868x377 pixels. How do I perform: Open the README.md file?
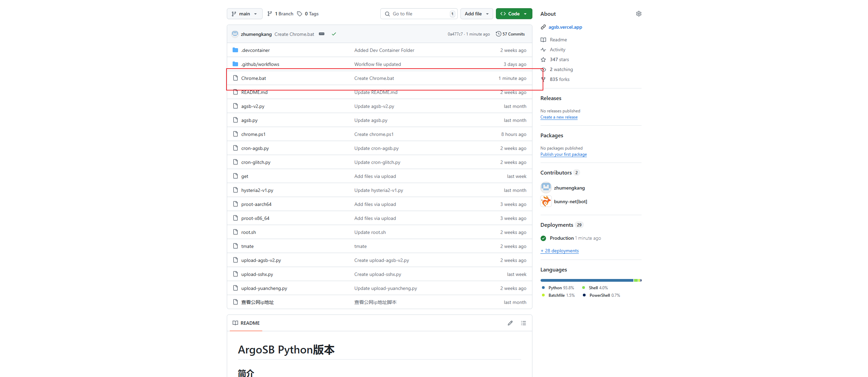coord(254,92)
